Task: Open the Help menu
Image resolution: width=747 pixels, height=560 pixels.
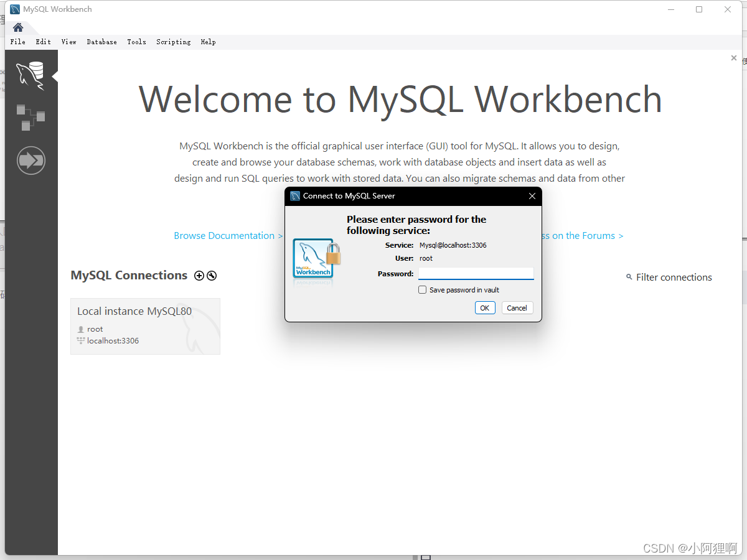Action: point(209,42)
